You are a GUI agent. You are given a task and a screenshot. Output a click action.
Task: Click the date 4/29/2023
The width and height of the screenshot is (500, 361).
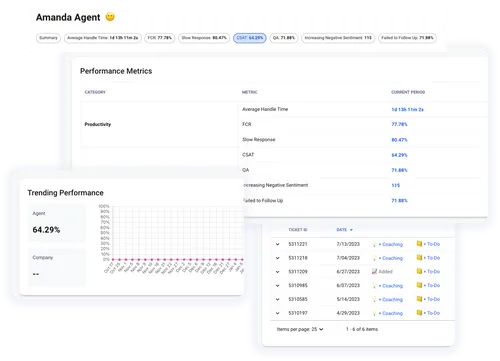pyautogui.click(x=348, y=313)
